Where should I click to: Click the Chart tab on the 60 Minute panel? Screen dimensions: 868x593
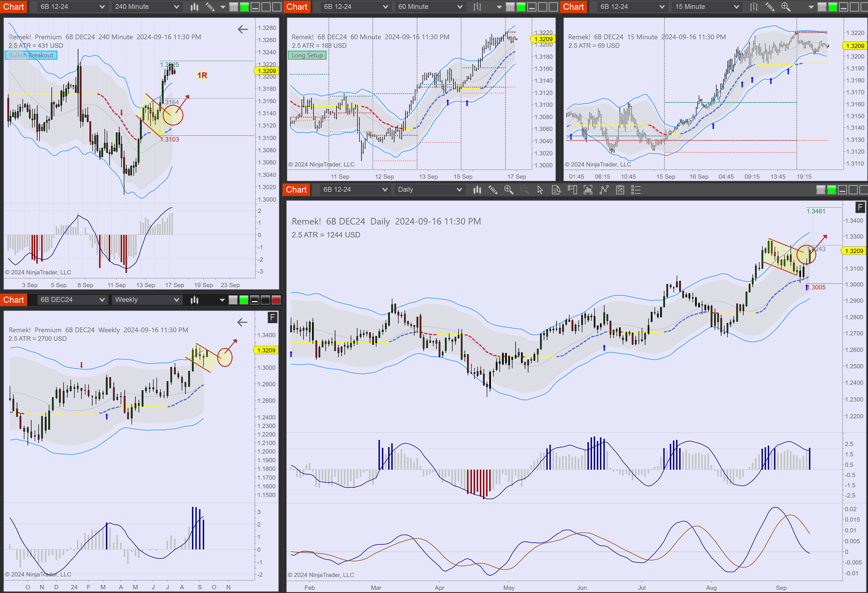(297, 7)
